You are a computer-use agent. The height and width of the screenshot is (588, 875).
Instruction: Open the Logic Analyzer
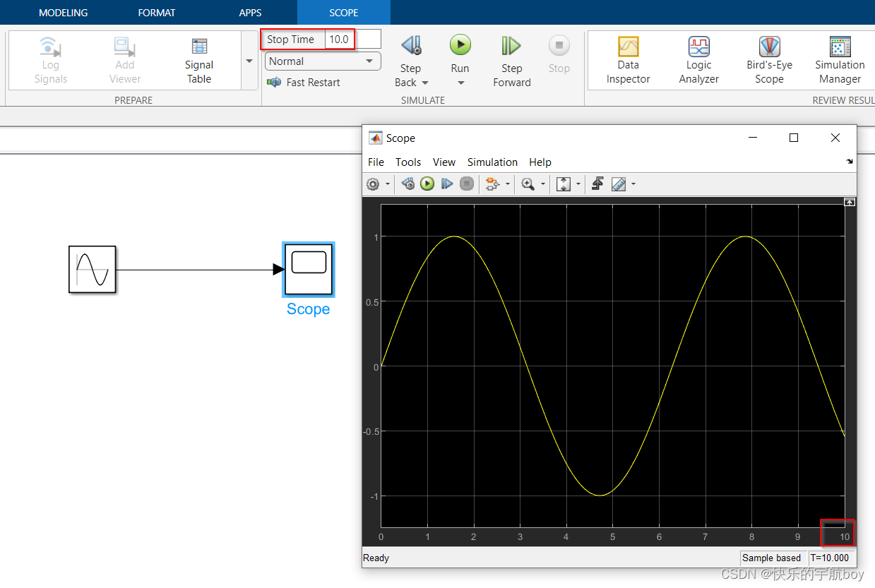pos(698,61)
